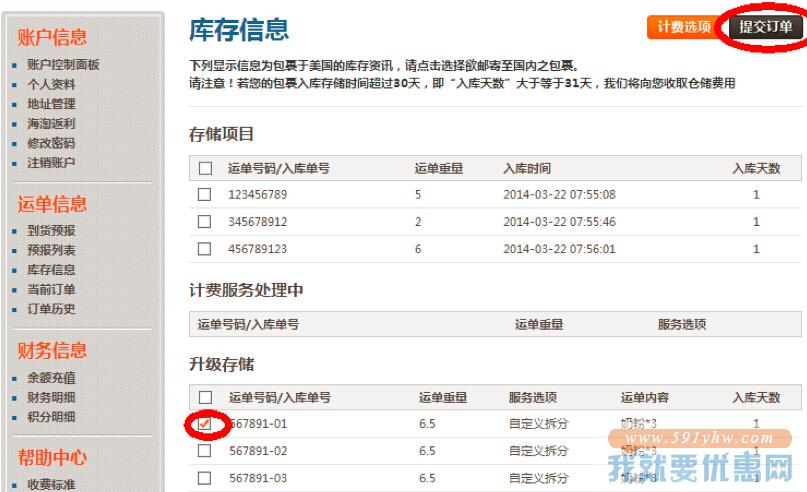807x492 pixels.
Task: Click waybill number 345678912
Action: click(257, 222)
